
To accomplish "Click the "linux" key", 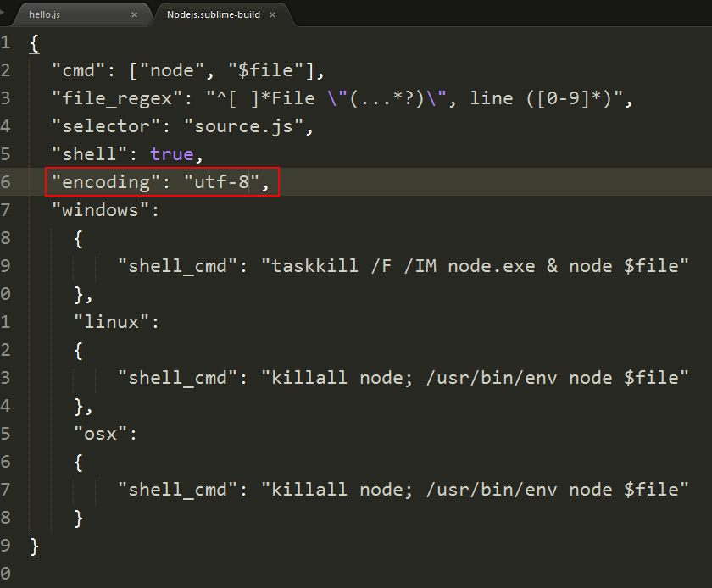I will (x=112, y=322).
